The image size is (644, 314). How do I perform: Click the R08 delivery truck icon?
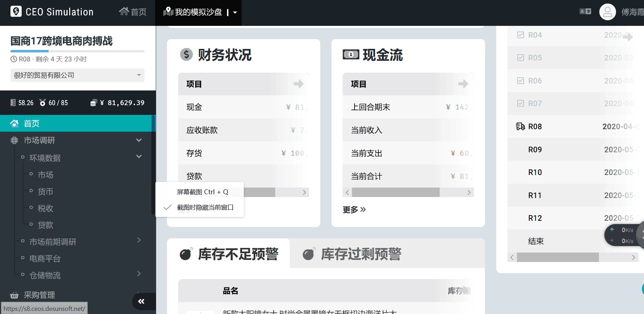tap(520, 126)
